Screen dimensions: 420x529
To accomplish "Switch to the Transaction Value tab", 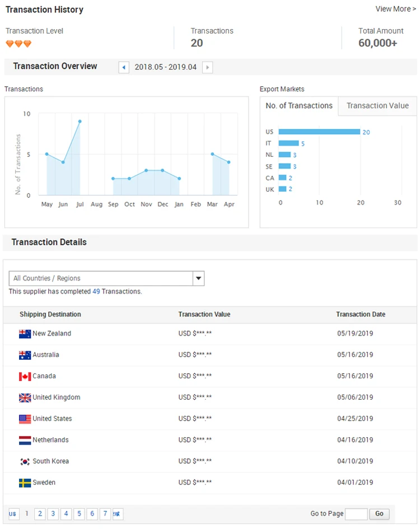I will click(377, 106).
